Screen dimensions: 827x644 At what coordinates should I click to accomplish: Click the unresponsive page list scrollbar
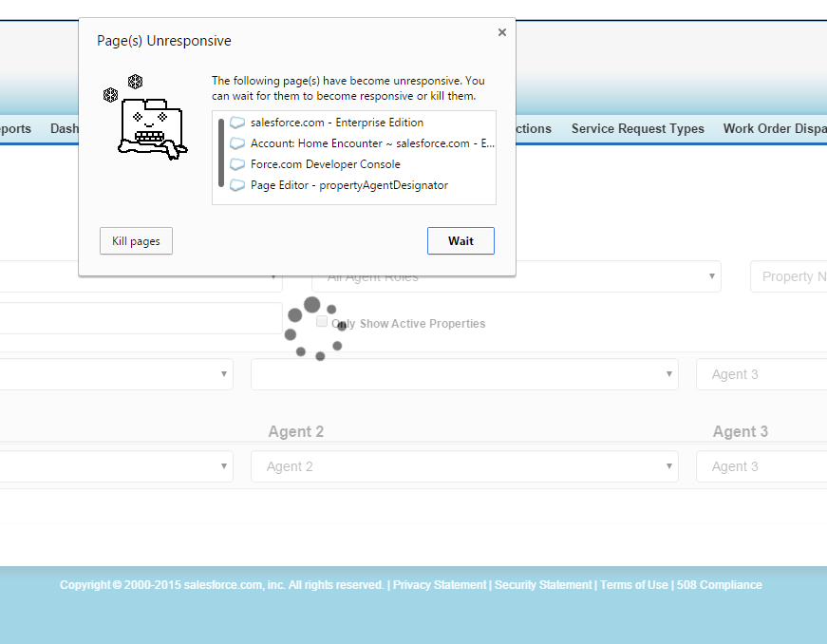(x=221, y=153)
